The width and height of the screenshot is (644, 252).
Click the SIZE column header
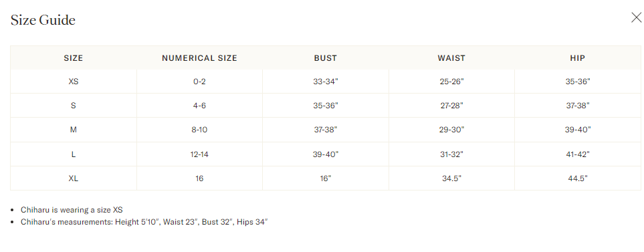pos(74,58)
